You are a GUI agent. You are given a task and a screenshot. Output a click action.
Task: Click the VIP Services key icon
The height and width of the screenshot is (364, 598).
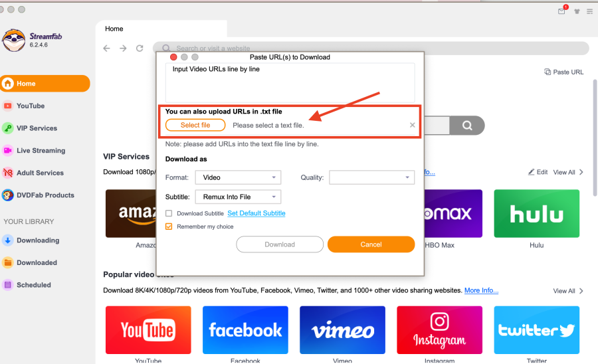pyautogui.click(x=7, y=128)
